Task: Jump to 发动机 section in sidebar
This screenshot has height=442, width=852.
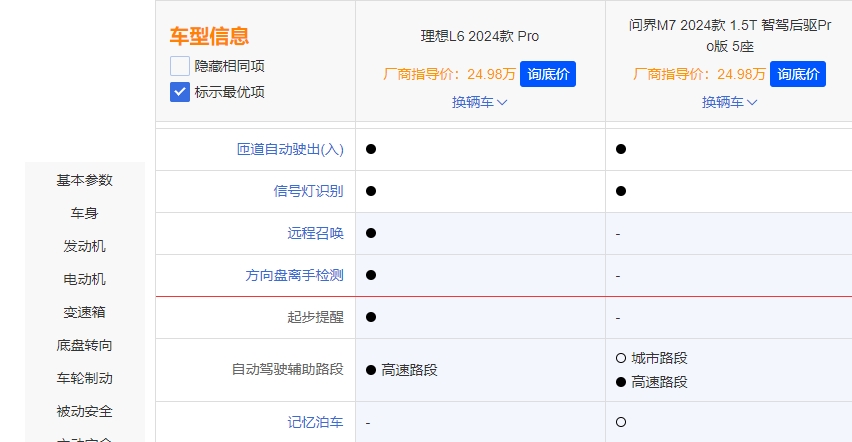Action: pos(84,246)
